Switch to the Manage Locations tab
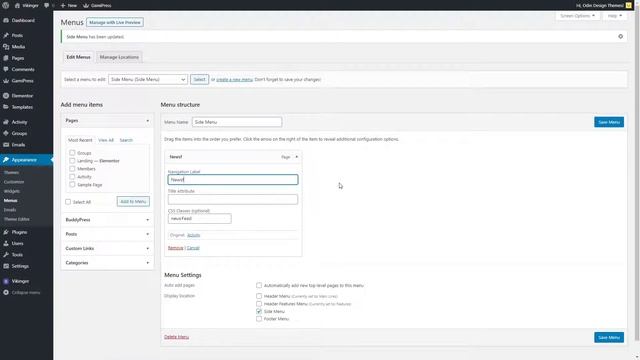The width and height of the screenshot is (640, 360). (x=119, y=57)
